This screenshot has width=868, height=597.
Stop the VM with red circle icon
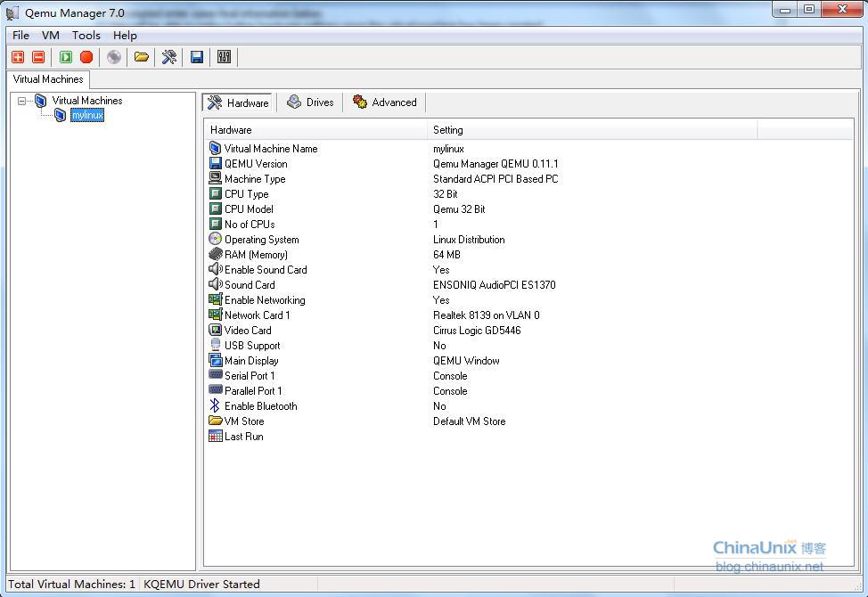point(86,57)
